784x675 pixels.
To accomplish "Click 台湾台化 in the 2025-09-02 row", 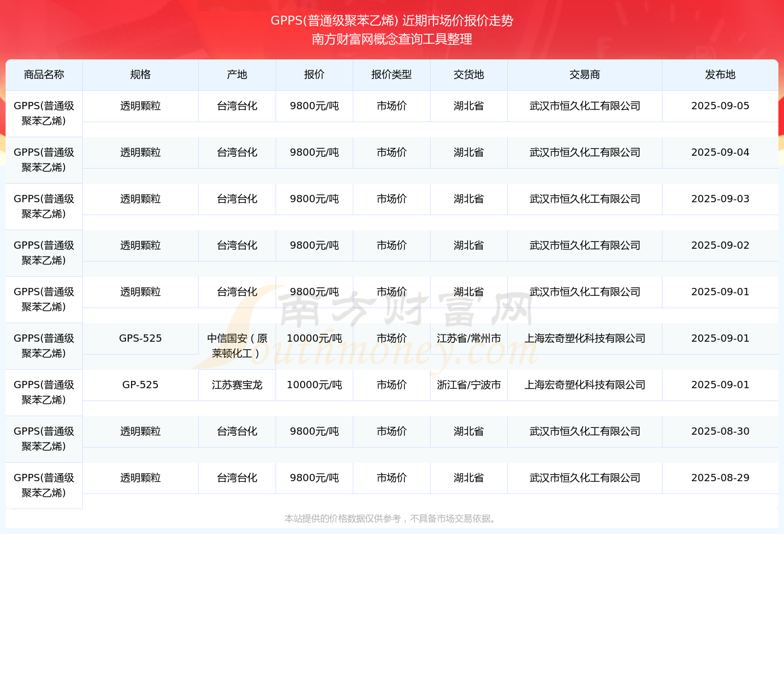I will (x=237, y=245).
